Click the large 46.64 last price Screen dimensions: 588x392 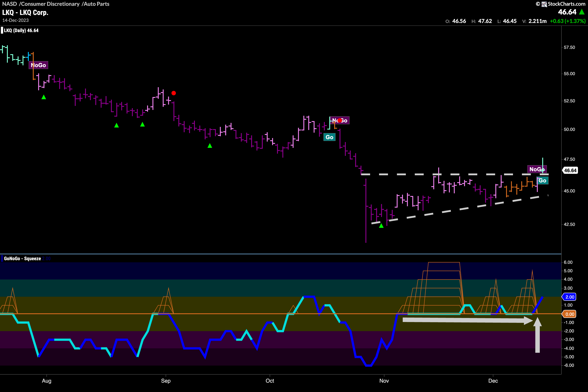coord(567,12)
